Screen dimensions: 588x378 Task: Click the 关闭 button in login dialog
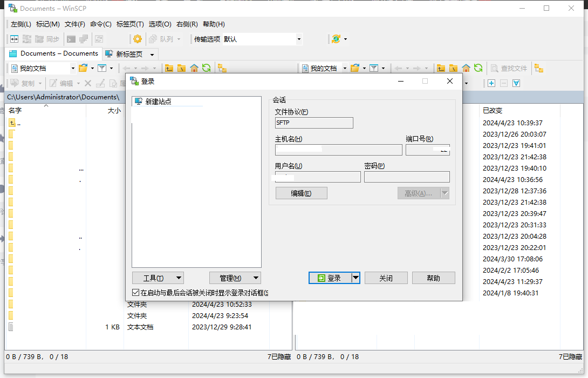[x=386, y=278]
